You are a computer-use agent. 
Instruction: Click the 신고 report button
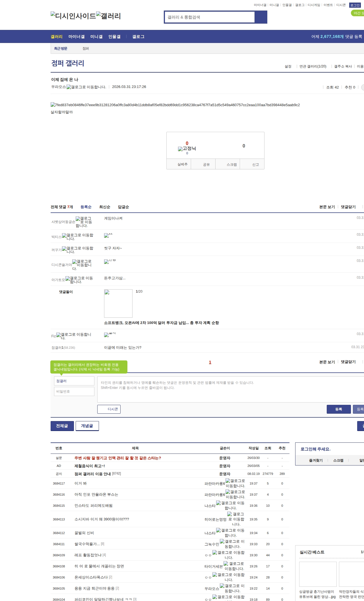(255, 165)
